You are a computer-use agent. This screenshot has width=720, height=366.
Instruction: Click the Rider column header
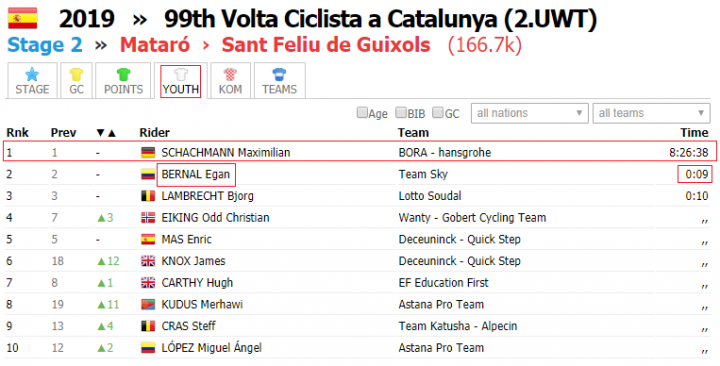(155, 133)
